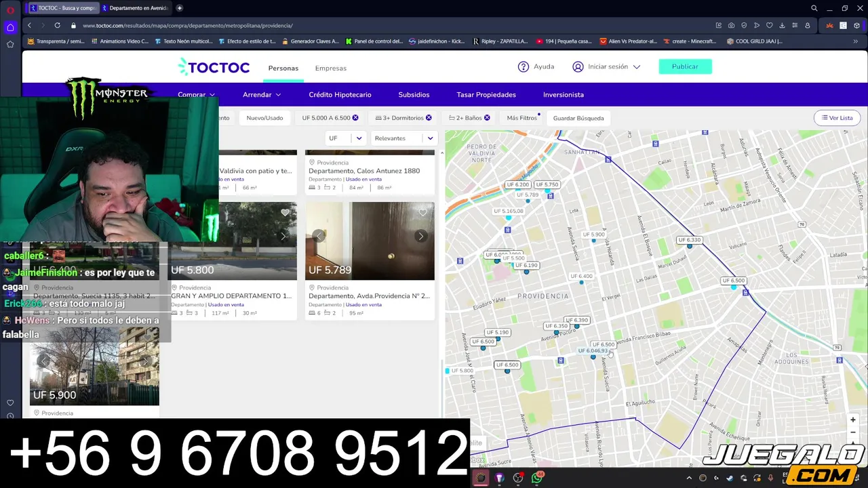Open the Más Filtros panel

pos(521,118)
